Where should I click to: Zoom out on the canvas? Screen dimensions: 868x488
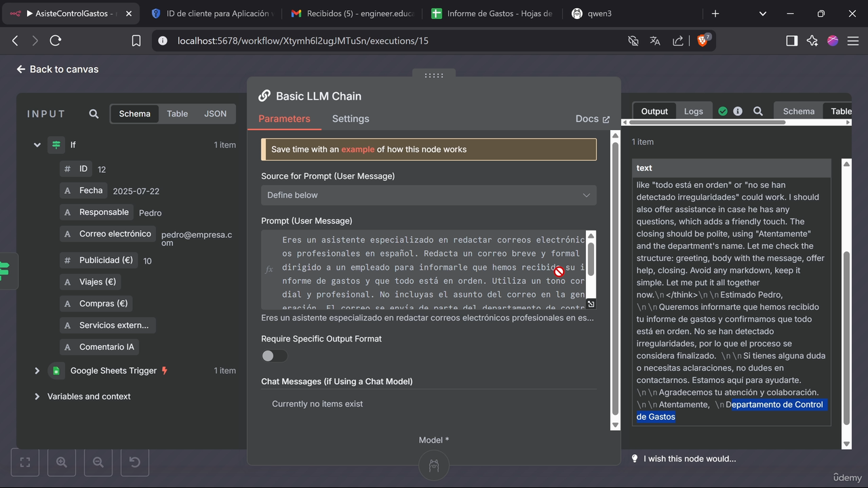pyautogui.click(x=98, y=462)
